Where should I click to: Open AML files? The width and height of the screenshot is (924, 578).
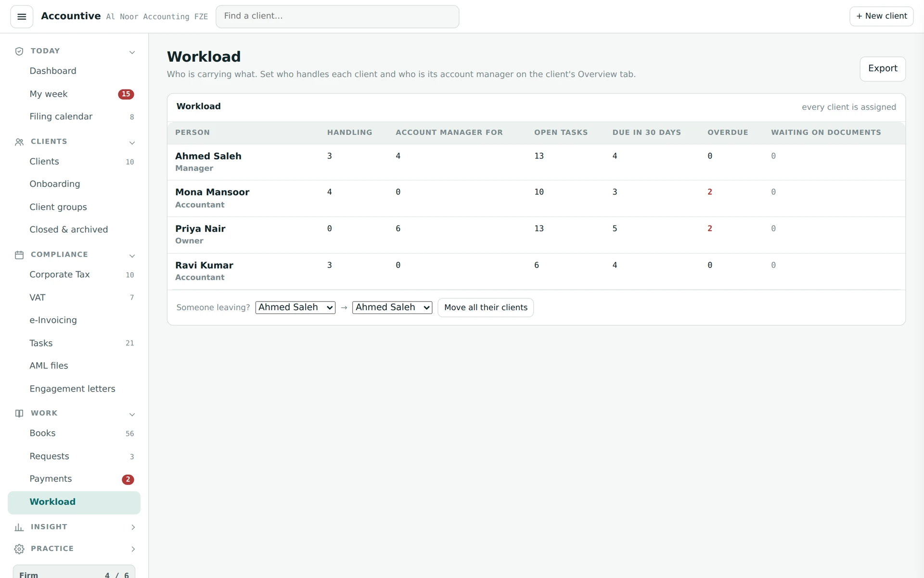point(74,366)
